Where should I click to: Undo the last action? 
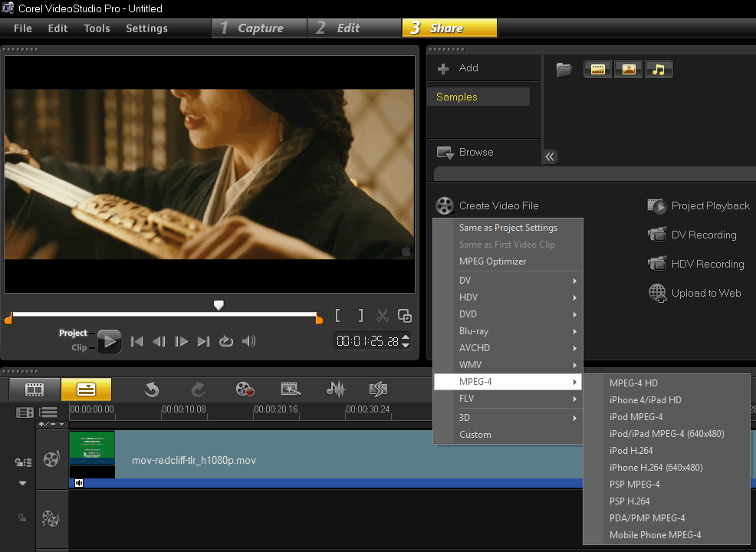point(152,389)
